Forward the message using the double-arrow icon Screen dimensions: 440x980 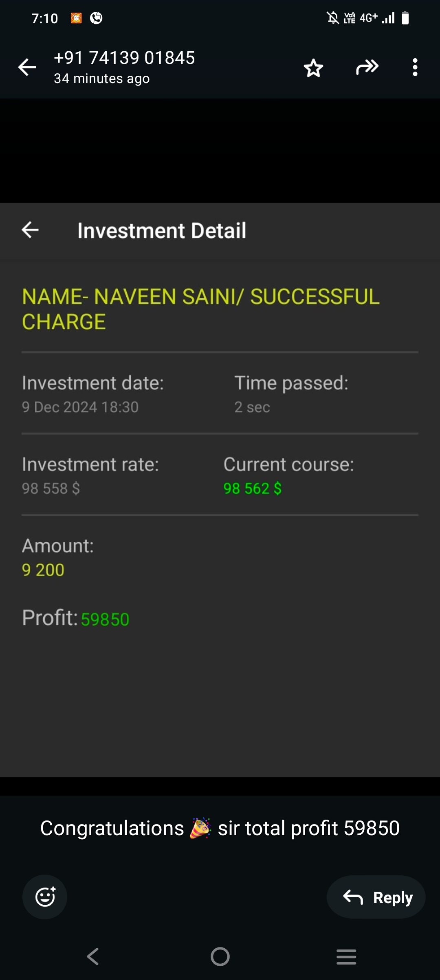pyautogui.click(x=367, y=67)
